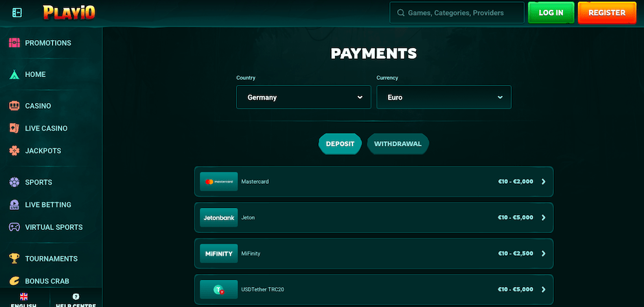The height and width of the screenshot is (307, 644).
Task: Click the Tournaments trophy icon
Action: click(x=14, y=258)
